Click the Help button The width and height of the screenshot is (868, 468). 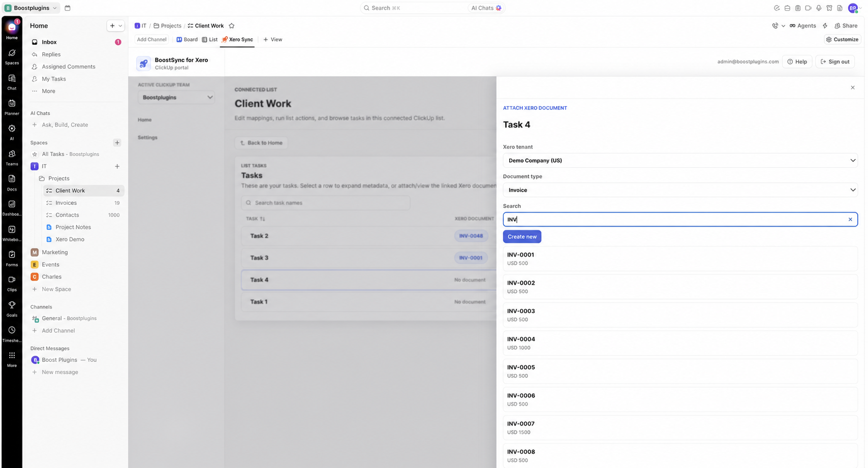(797, 62)
